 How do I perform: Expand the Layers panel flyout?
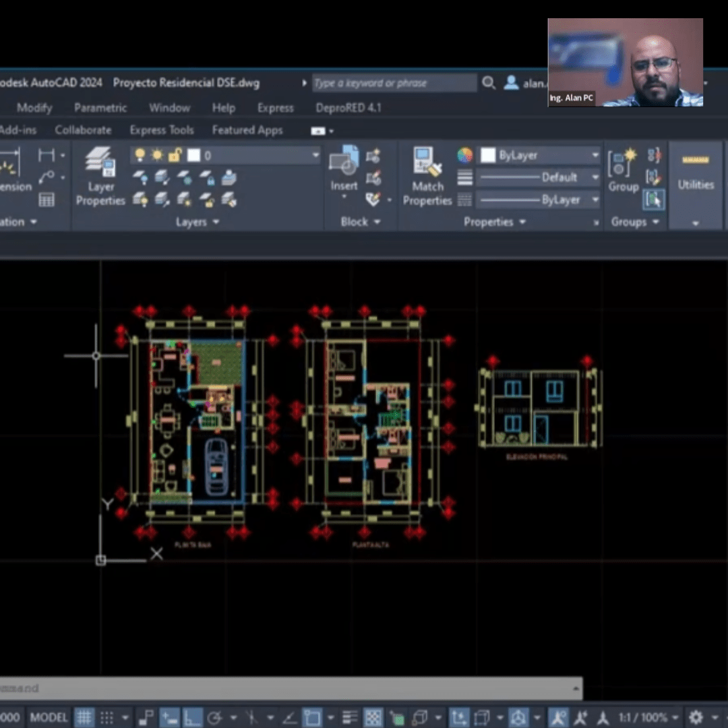pos(197,222)
